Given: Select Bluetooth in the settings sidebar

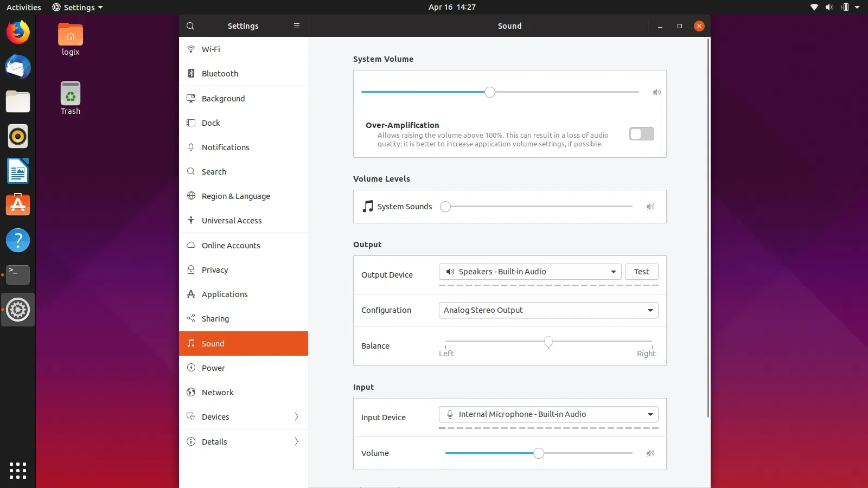Looking at the screenshot, I should (x=220, y=74).
